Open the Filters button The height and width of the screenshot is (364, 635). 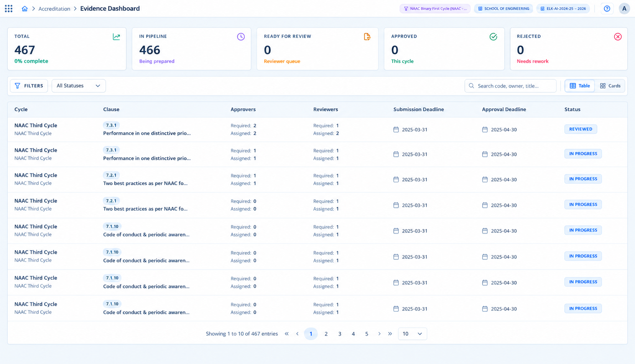29,86
